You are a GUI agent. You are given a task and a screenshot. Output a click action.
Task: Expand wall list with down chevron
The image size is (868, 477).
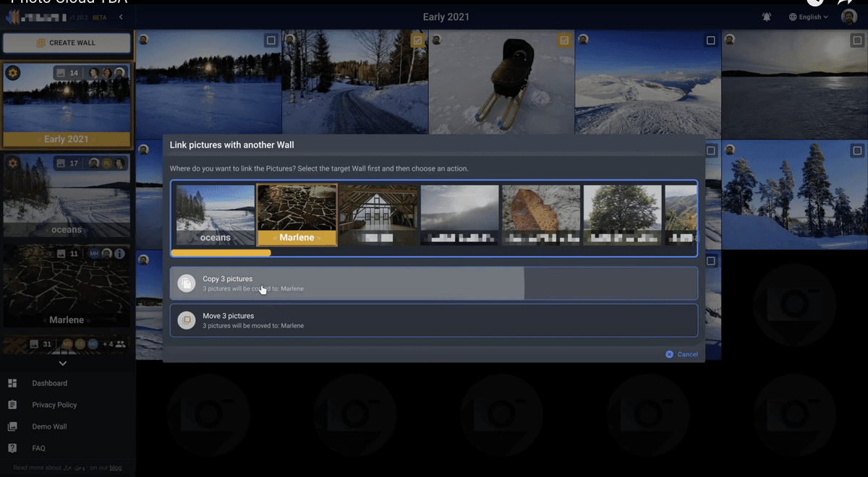63,363
